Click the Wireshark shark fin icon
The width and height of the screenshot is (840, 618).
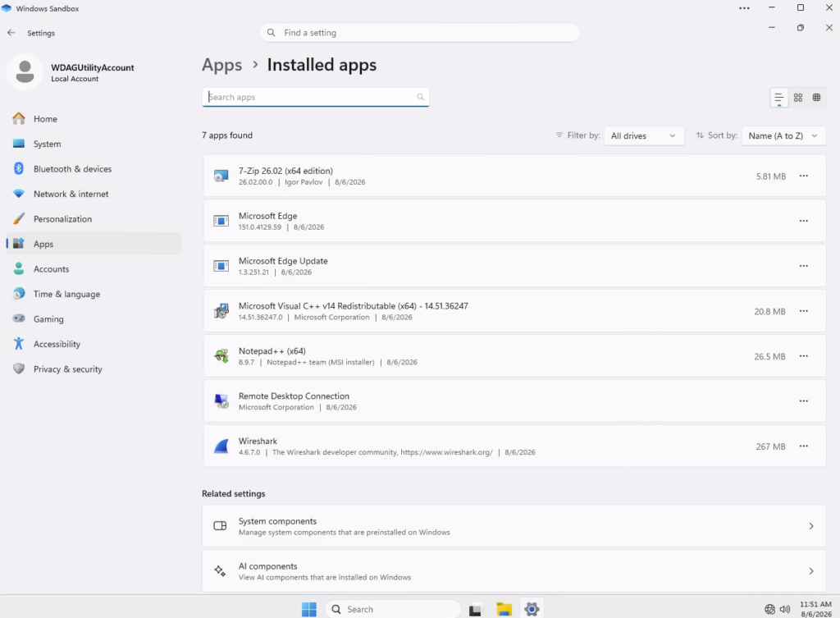point(221,446)
